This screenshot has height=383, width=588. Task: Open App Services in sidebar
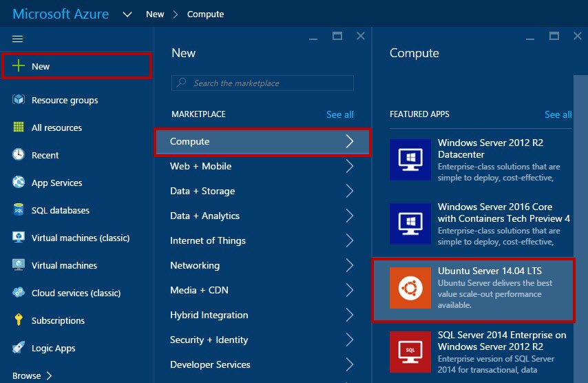click(77, 183)
